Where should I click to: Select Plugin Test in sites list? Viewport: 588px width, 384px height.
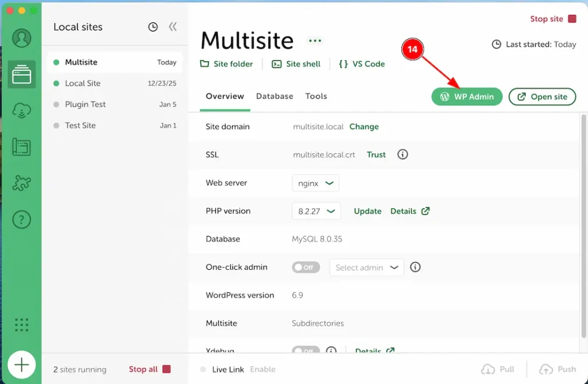click(85, 104)
